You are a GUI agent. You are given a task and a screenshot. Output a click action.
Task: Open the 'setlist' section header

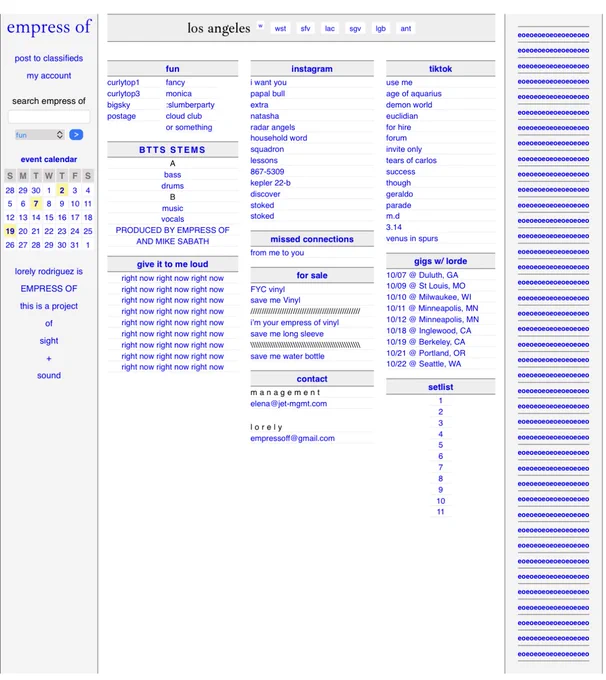pos(440,387)
